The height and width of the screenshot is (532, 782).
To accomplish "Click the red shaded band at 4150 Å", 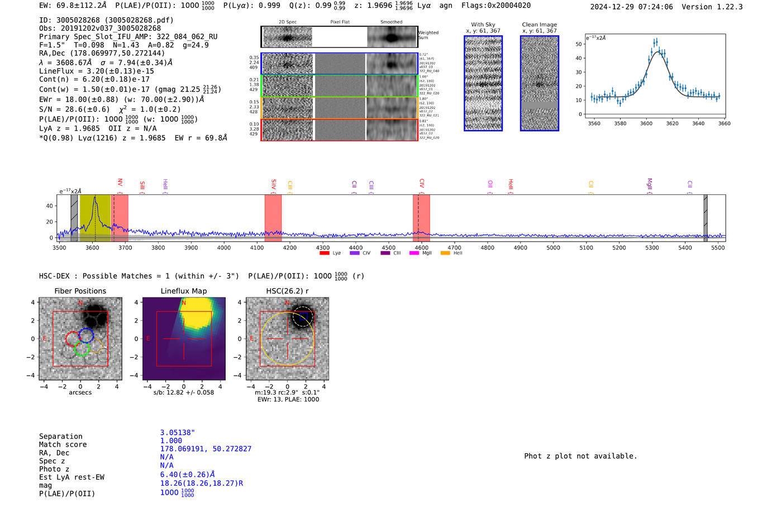I will coord(273,218).
